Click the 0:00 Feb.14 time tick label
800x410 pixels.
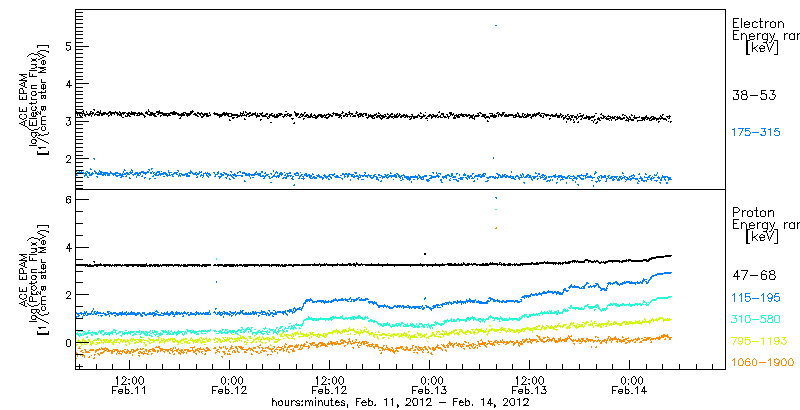point(630,385)
